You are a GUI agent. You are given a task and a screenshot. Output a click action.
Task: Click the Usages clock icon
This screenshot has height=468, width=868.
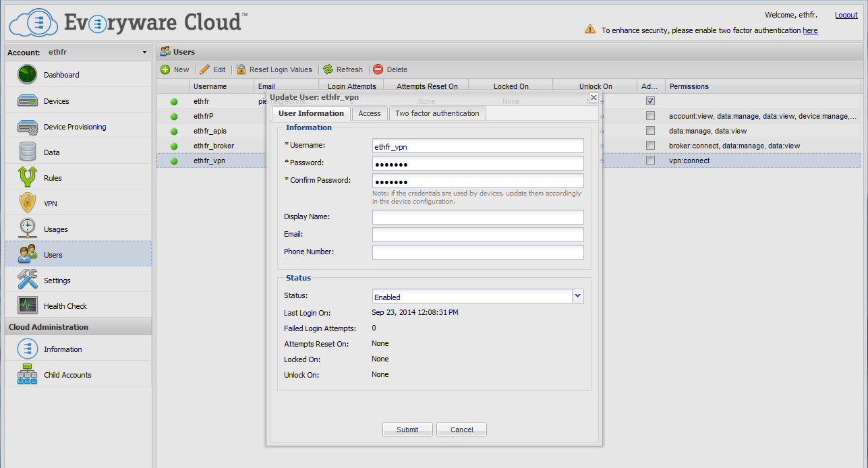[28, 229]
